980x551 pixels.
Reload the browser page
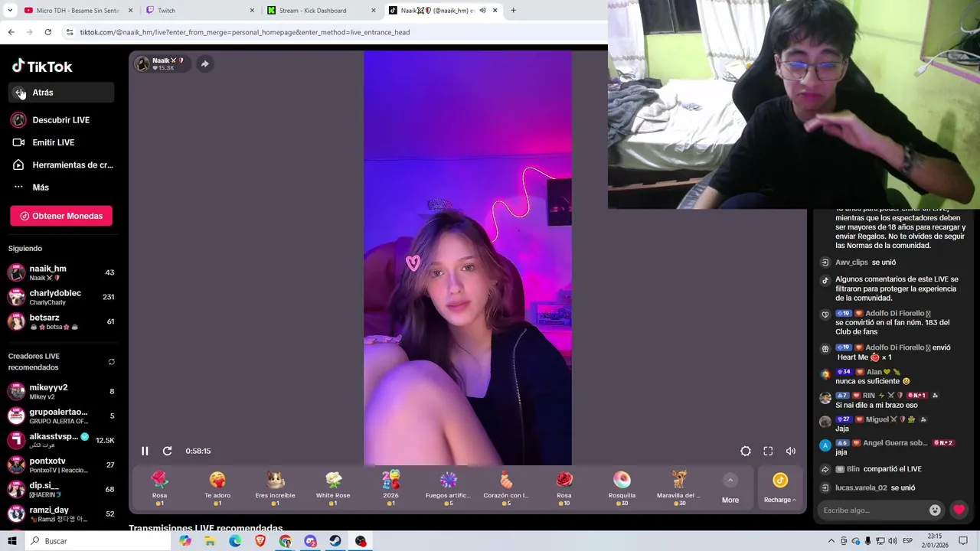pos(47,32)
